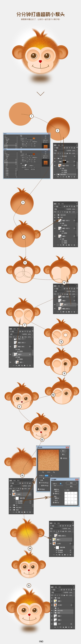Hide the 椭圆 6 layer

click(52, 620)
